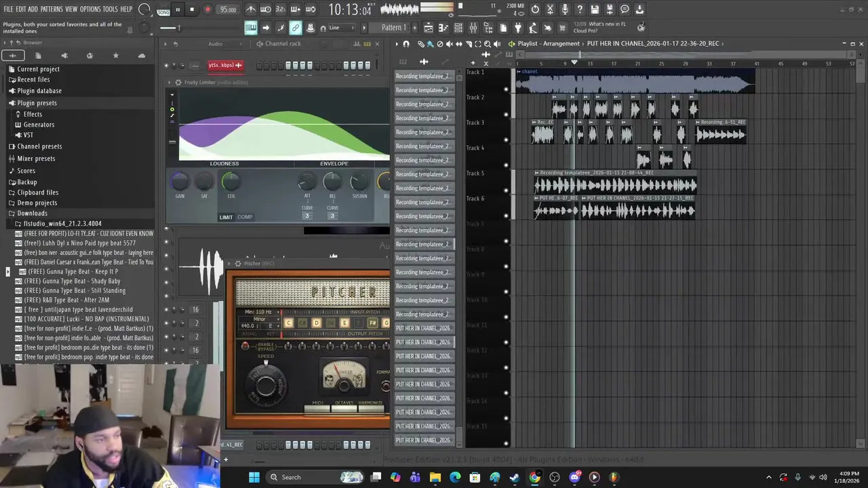Image resolution: width=868 pixels, height=488 pixels.
Task: Open the ADD menu
Action: [x=33, y=9]
